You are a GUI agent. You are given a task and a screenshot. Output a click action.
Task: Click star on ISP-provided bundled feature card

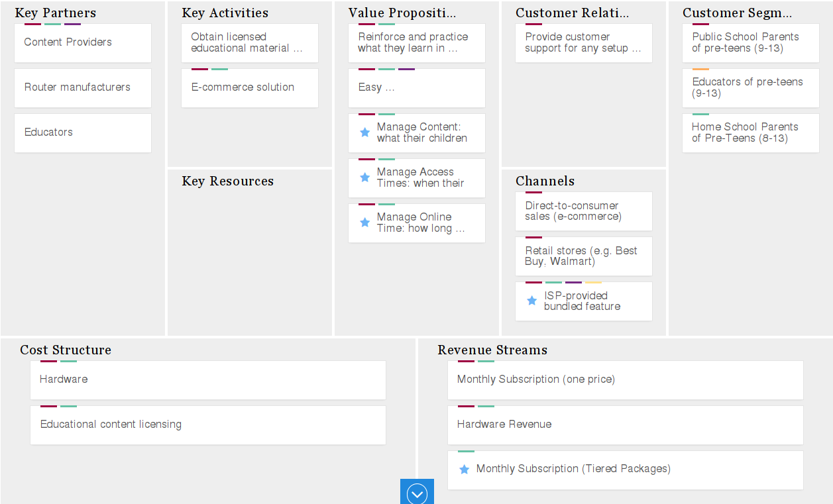(x=531, y=301)
